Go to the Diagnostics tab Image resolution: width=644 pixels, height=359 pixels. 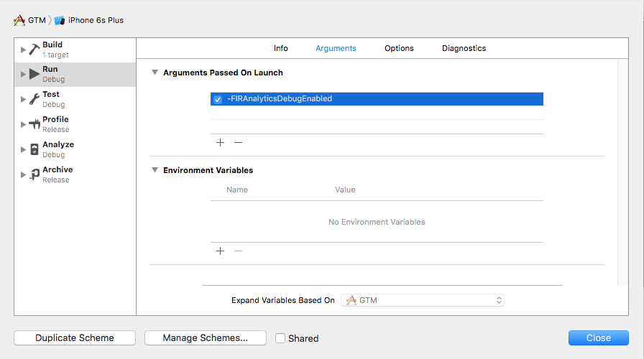pyautogui.click(x=464, y=48)
